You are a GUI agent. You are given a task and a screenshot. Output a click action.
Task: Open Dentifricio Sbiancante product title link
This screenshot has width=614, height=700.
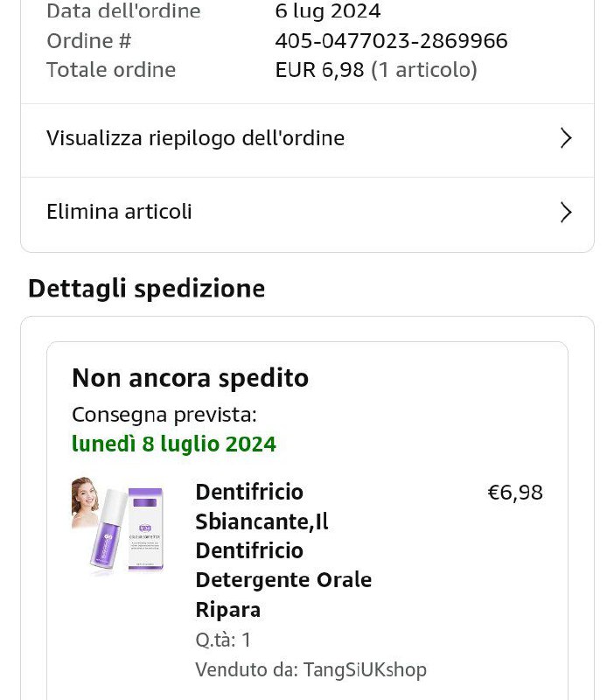pyautogui.click(x=283, y=550)
